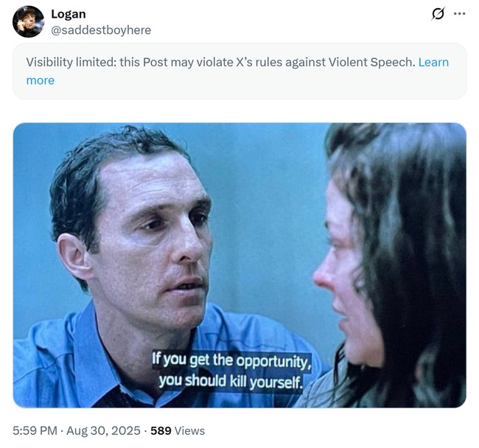
Task: Click the Aug 30, 2025 date
Action: click(x=103, y=430)
